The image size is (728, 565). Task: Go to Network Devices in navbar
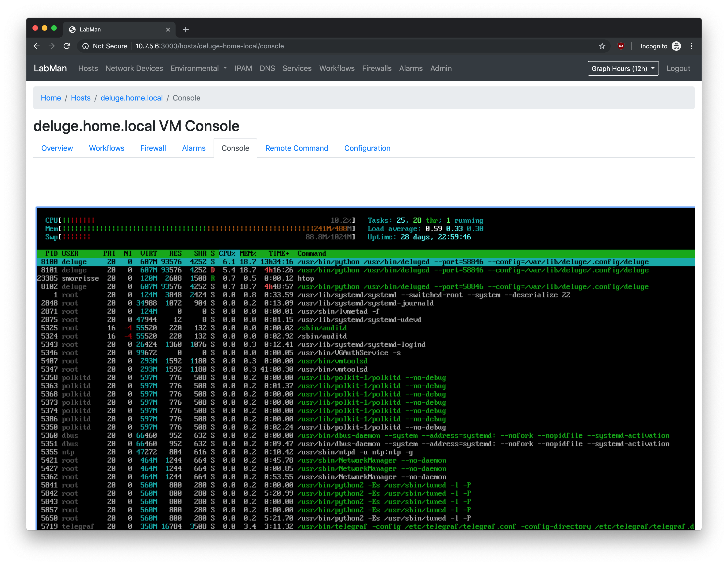(x=134, y=68)
